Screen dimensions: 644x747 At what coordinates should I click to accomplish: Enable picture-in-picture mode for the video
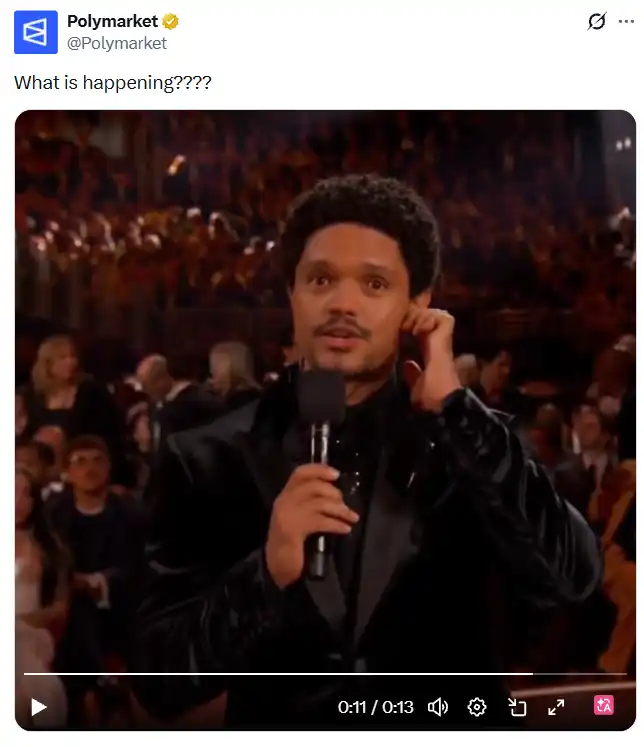point(517,707)
